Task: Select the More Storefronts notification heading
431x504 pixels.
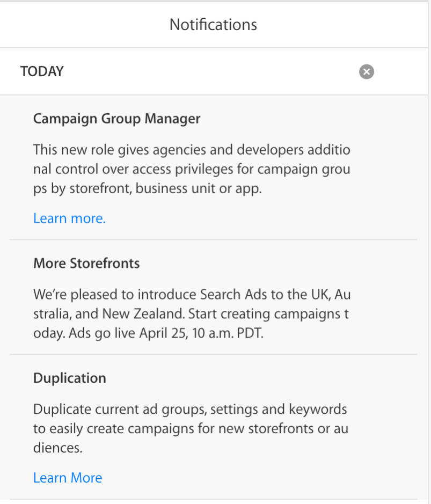Action: (86, 264)
